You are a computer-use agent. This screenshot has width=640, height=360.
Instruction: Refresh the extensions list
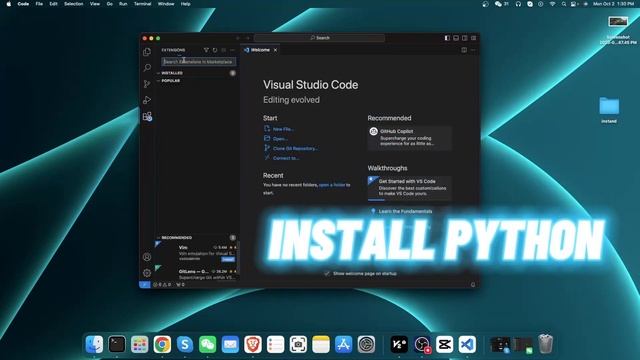(x=215, y=50)
